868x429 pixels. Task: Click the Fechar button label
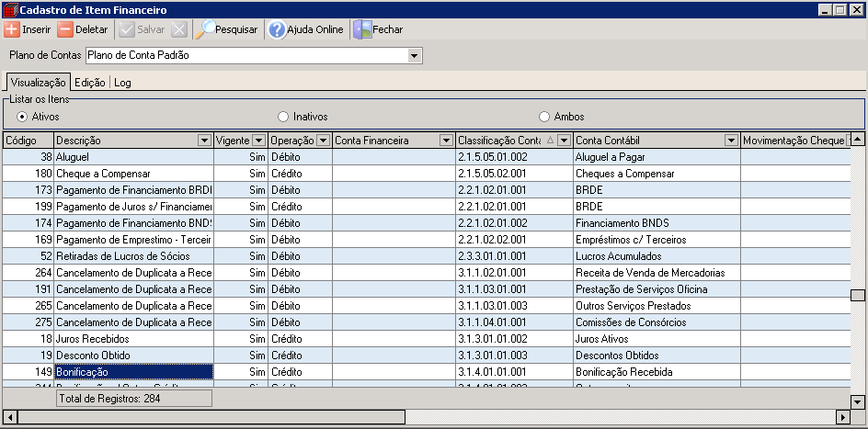(387, 29)
